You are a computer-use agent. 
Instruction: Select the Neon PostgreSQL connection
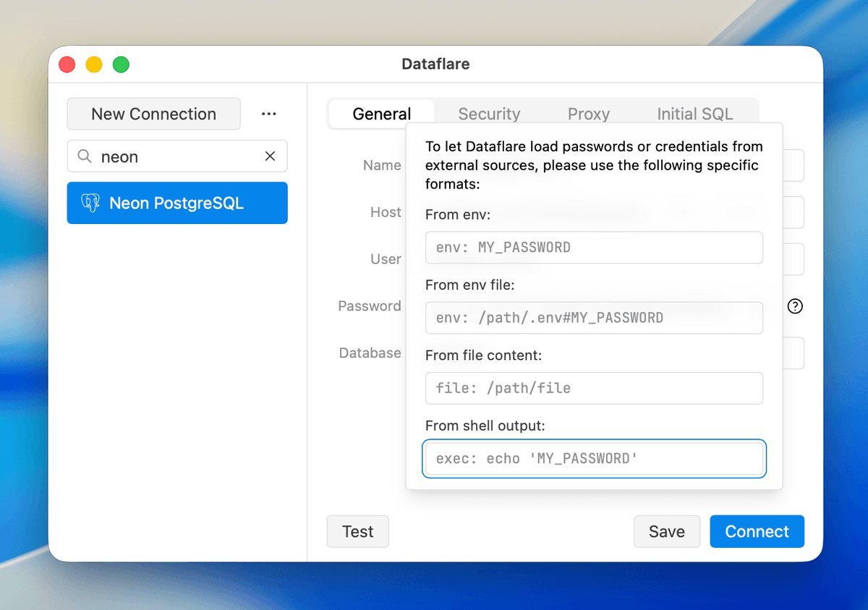[x=177, y=203]
